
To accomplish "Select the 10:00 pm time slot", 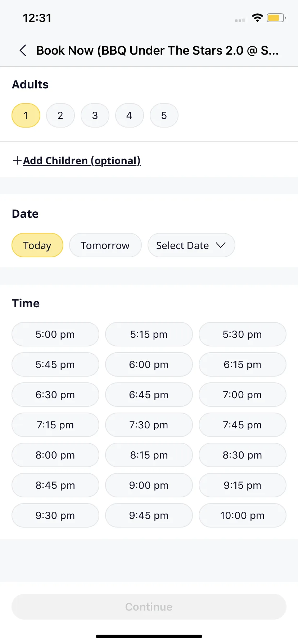I will coord(243,515).
